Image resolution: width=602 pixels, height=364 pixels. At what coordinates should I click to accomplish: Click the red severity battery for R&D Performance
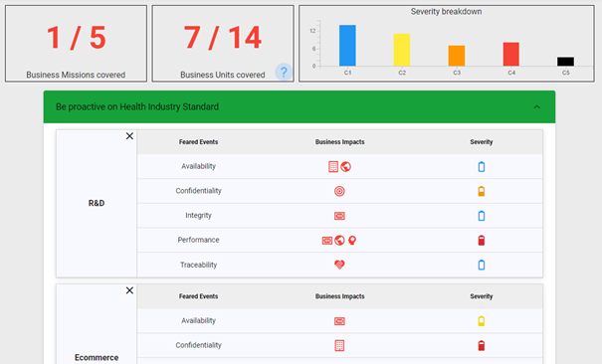(481, 241)
